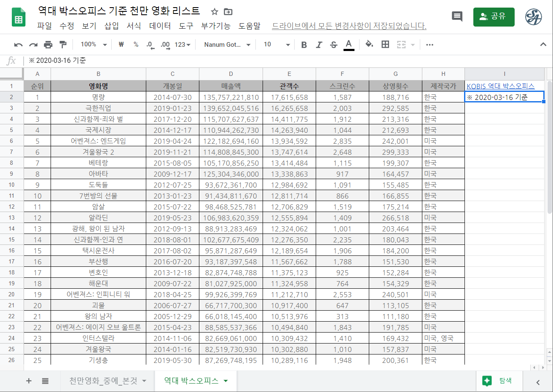
Task: Select the italic formatting icon
Action: click(x=319, y=44)
